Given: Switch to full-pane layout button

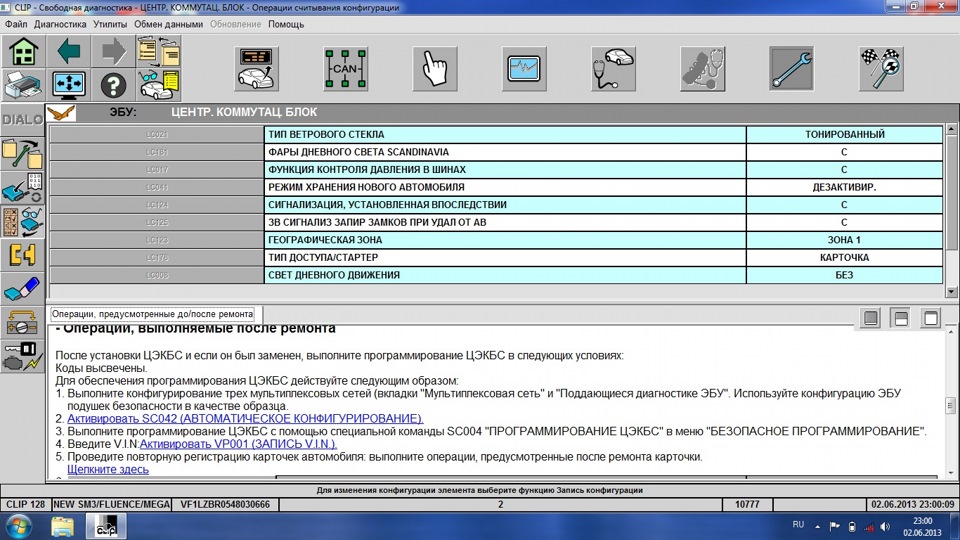Looking at the screenshot, I should click(931, 318).
